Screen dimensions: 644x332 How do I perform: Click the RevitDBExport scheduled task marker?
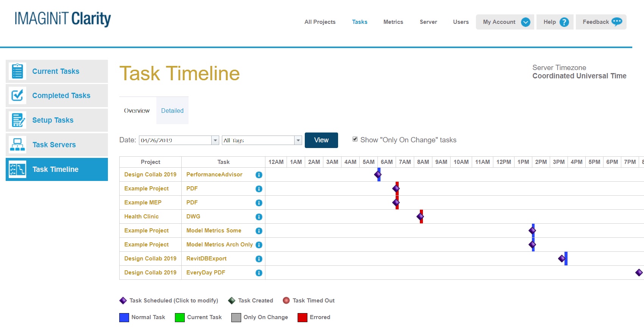[x=562, y=259]
